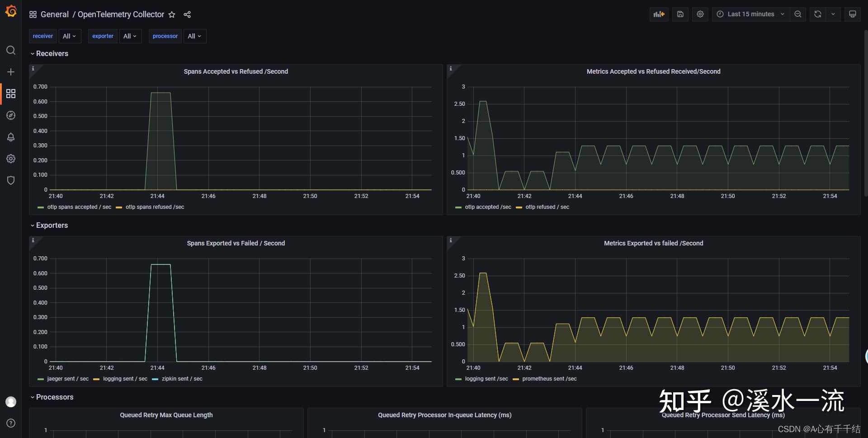Toggle the prometheus sent series in legend
This screenshot has height=438, width=868.
click(549, 379)
